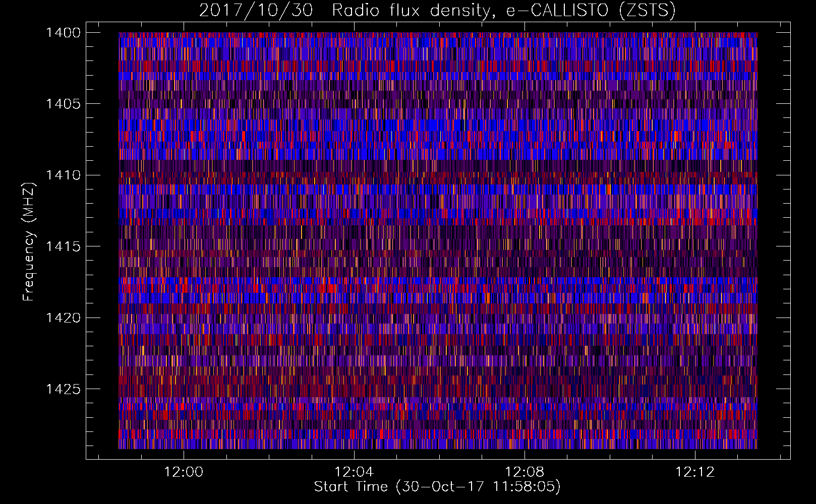Click the 1425 frequency tick label
The width and height of the screenshot is (816, 504).
click(63, 389)
